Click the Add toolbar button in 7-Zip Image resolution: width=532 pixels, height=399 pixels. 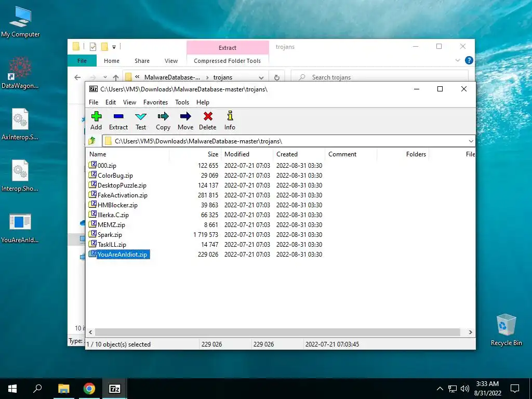click(x=96, y=121)
